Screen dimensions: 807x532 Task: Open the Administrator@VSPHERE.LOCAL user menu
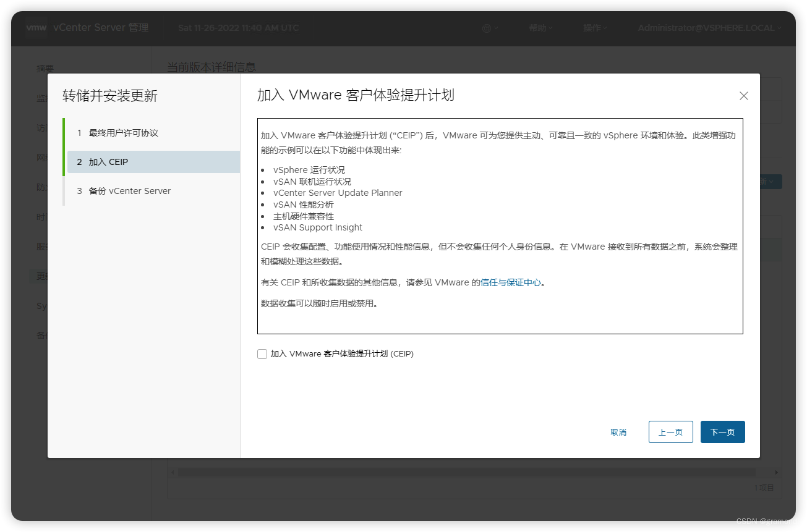click(x=709, y=28)
